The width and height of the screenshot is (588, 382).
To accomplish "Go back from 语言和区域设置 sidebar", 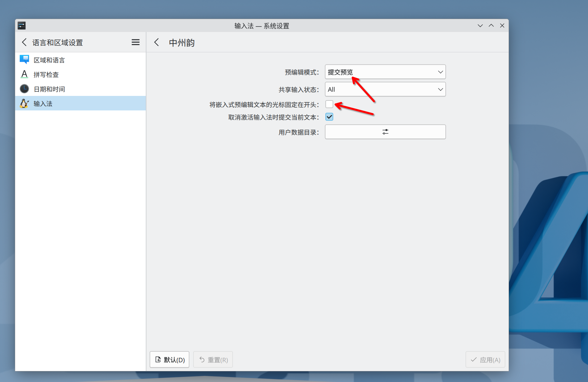I will tap(24, 42).
